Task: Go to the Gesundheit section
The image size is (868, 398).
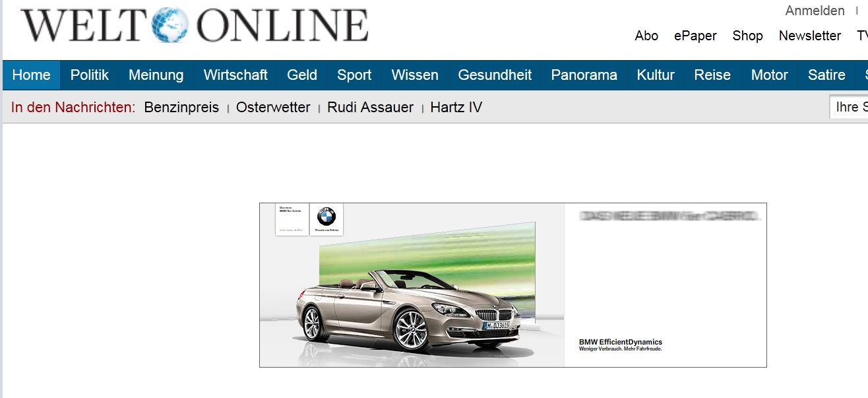Action: tap(495, 75)
